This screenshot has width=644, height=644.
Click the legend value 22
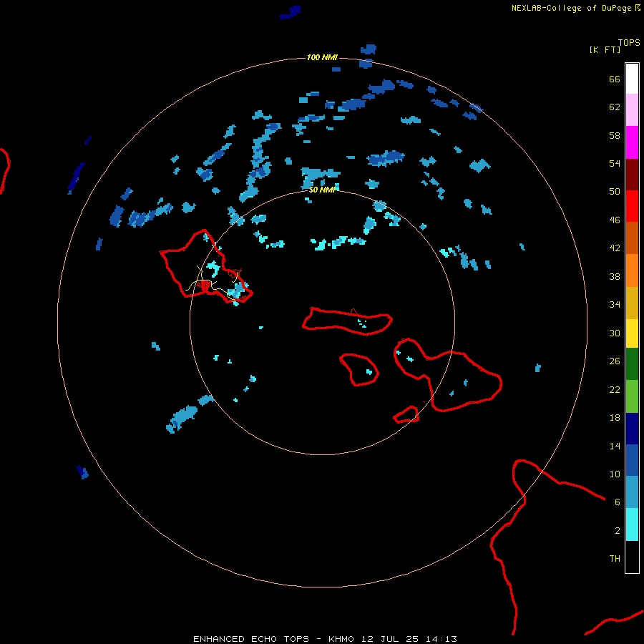click(x=615, y=390)
